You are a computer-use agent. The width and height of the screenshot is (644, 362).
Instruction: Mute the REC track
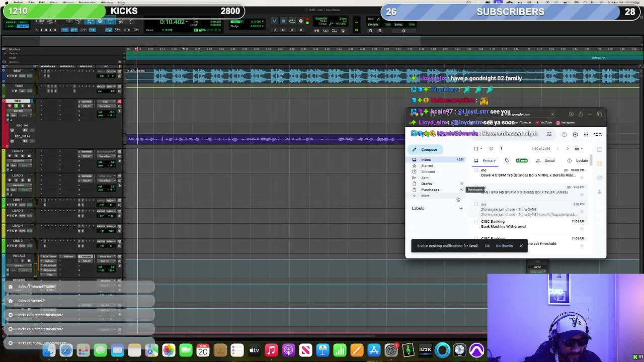click(x=29, y=106)
